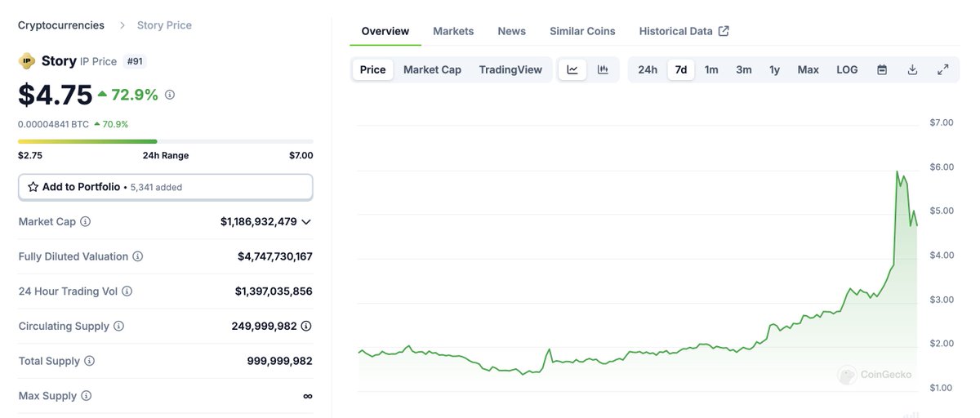The image size is (980, 418).
Task: Click the $4.75 current price text
Action: coord(56,95)
